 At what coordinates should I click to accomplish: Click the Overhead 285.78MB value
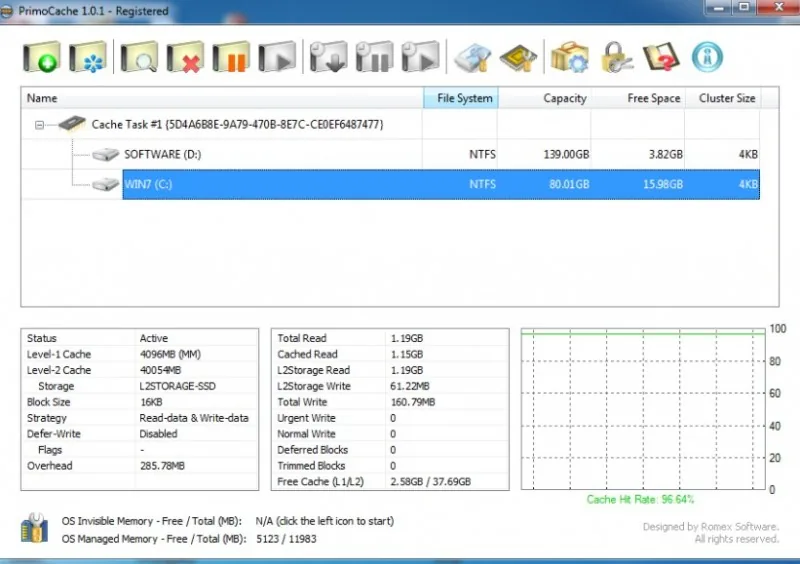pos(162,465)
